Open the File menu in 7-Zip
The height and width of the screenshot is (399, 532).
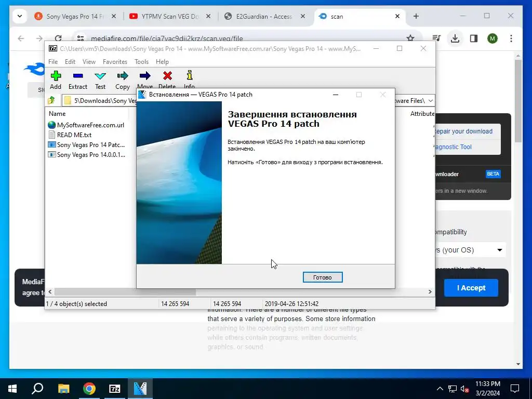[53, 62]
